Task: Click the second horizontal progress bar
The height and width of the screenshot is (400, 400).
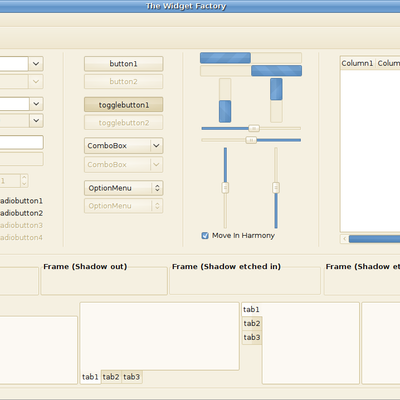Action: (251, 71)
